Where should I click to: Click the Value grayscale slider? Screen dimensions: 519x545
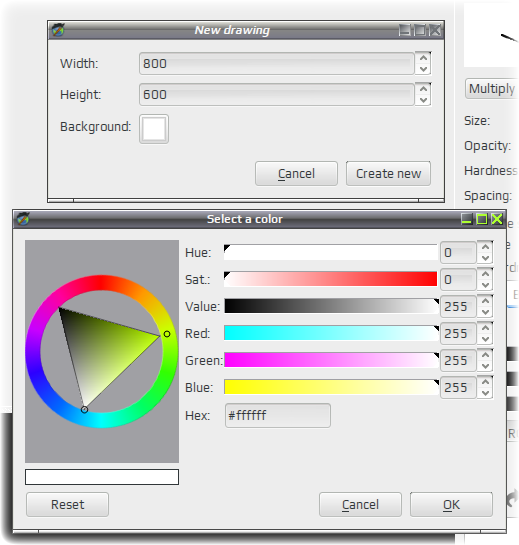tap(331, 306)
